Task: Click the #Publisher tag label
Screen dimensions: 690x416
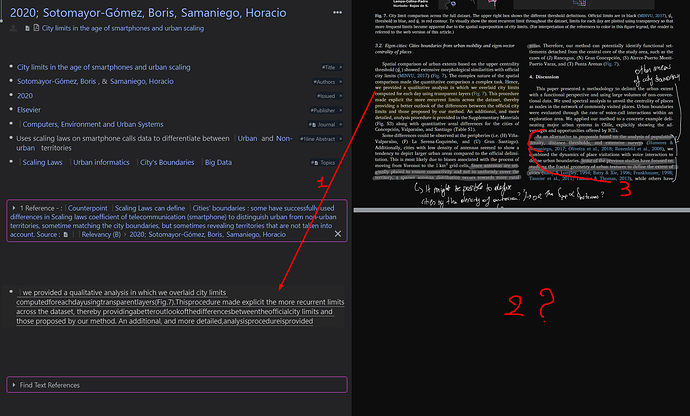Action: click(x=323, y=110)
